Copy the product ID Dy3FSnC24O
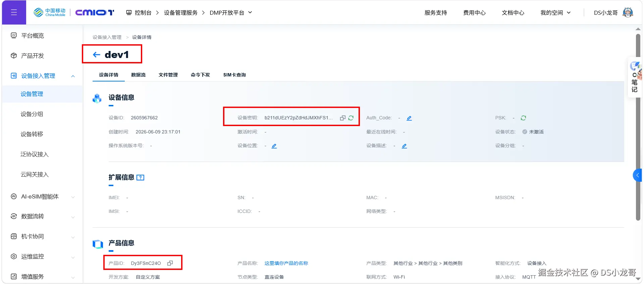 click(170, 263)
